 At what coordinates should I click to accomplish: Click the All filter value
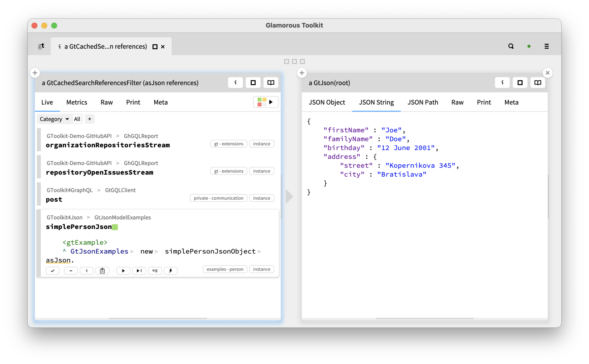pyautogui.click(x=77, y=119)
